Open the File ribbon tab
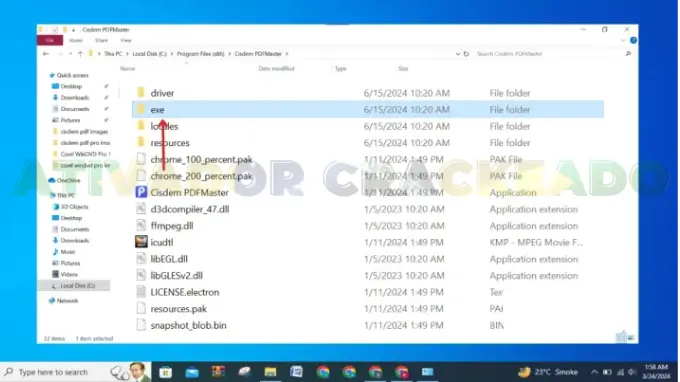Screen dimensions: 680x382 click(50, 40)
